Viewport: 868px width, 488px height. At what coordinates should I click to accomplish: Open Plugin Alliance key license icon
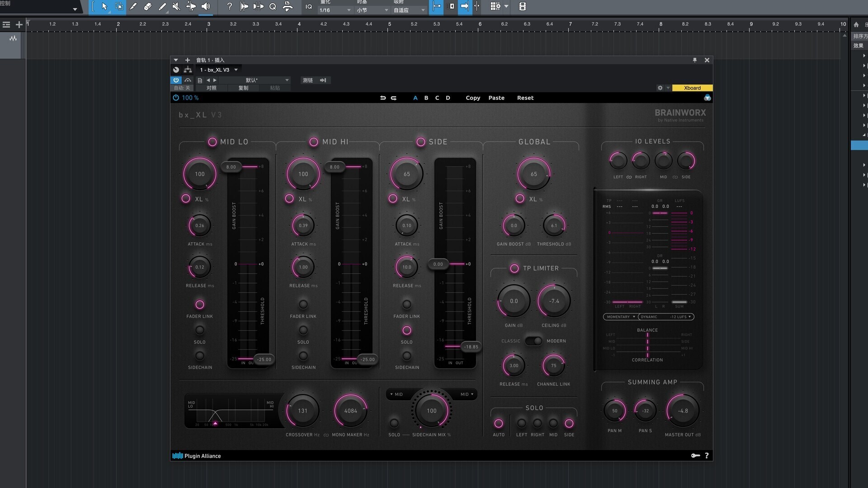click(695, 455)
